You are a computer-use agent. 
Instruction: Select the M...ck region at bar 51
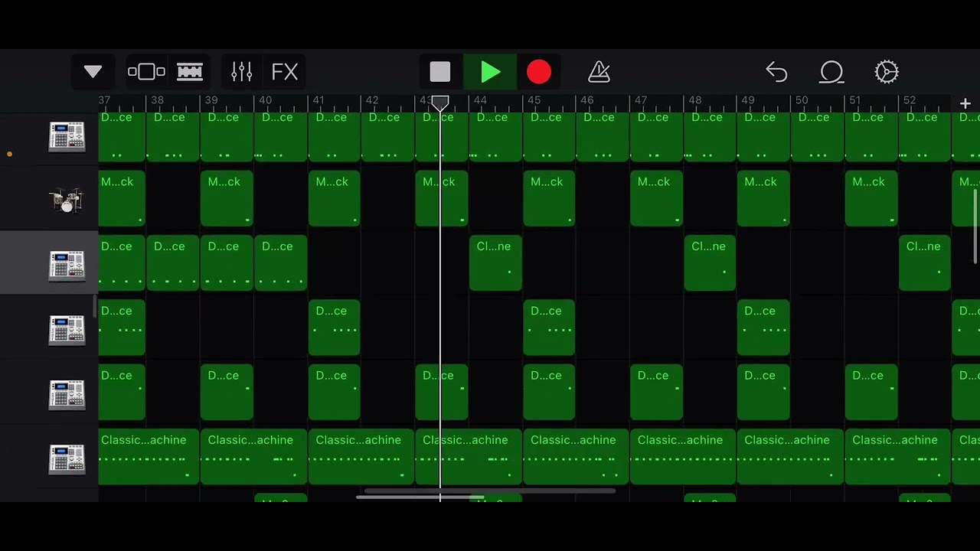[871, 201]
